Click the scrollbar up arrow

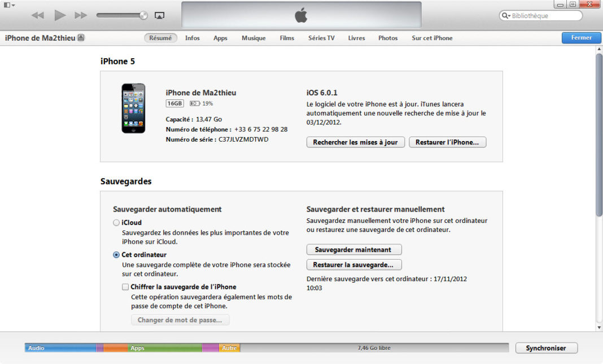[599, 49]
